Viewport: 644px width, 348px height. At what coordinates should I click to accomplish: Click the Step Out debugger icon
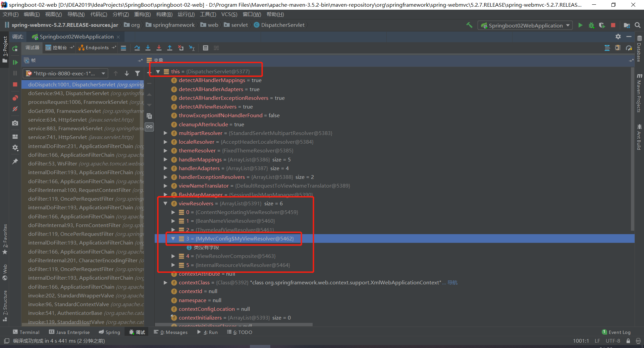click(170, 48)
